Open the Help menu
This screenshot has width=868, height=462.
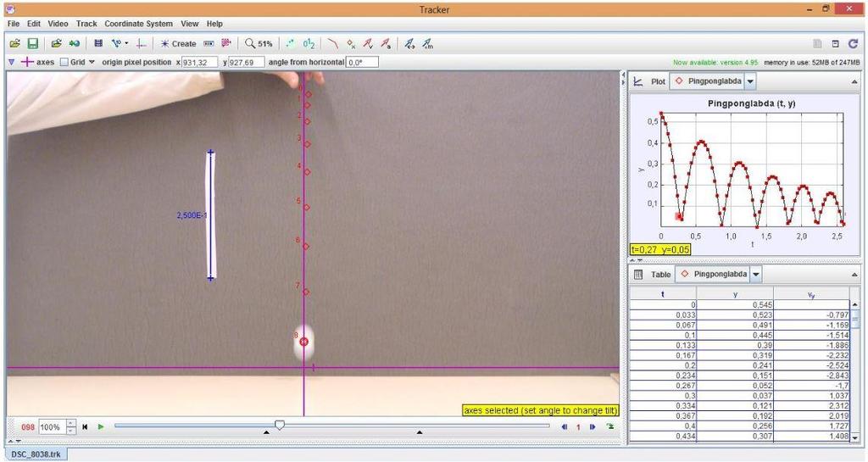tap(214, 24)
